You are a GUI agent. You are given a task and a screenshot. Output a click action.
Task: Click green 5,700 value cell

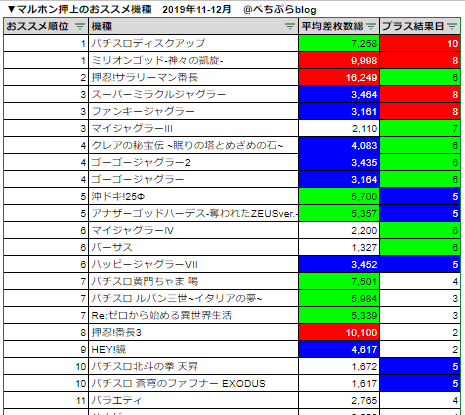[x=339, y=196]
